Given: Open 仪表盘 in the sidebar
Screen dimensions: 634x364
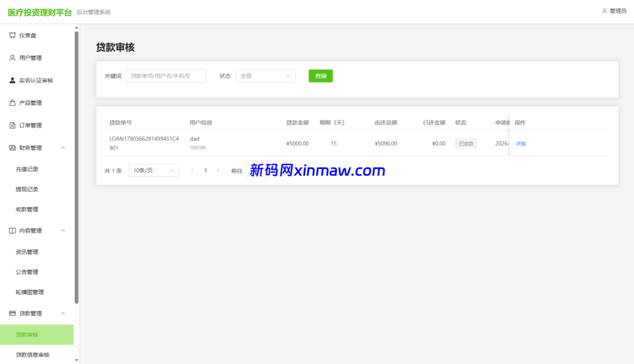Looking at the screenshot, I should pos(37,35).
